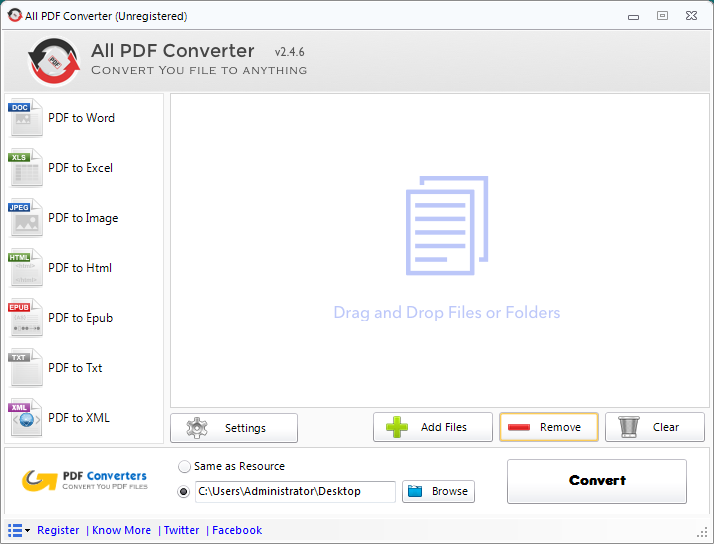Viewport: 714px width, 544px height.
Task: Click the documents placeholder icon in drop area
Action: point(447,225)
